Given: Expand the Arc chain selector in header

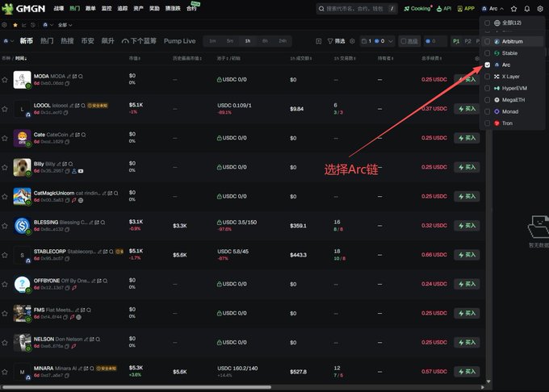Looking at the screenshot, I should coord(492,8).
